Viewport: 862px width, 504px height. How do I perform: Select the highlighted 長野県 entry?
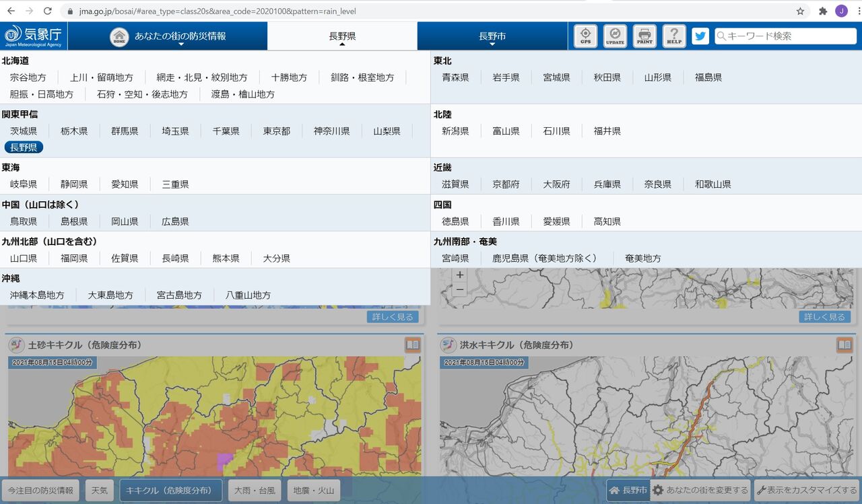[x=24, y=147]
